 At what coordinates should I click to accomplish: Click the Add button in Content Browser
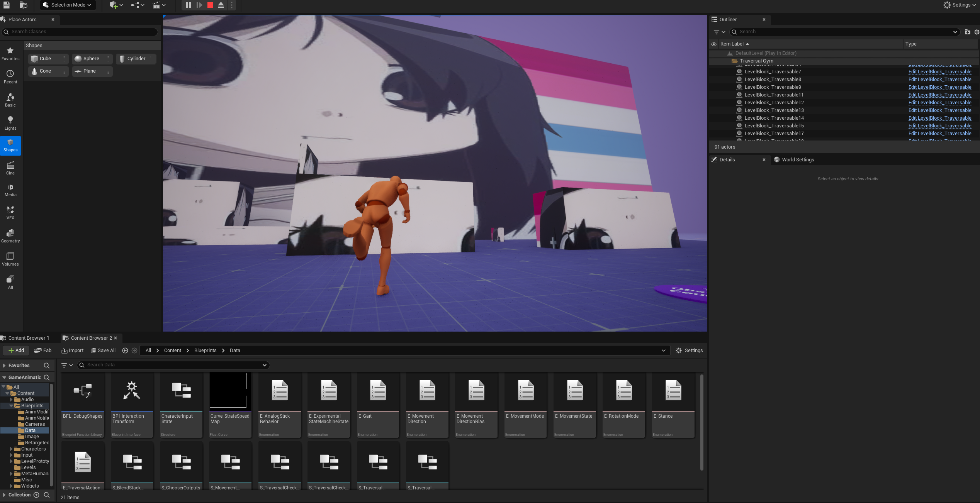(x=16, y=351)
